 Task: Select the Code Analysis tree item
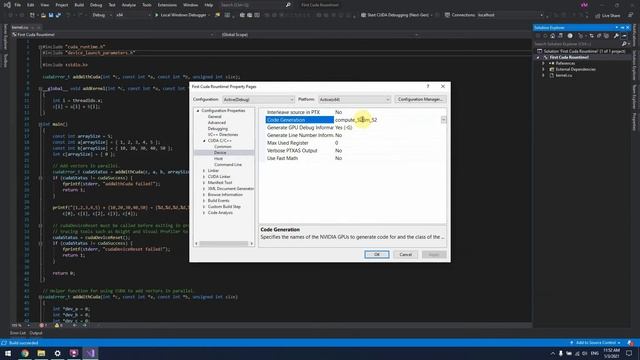tap(220, 213)
